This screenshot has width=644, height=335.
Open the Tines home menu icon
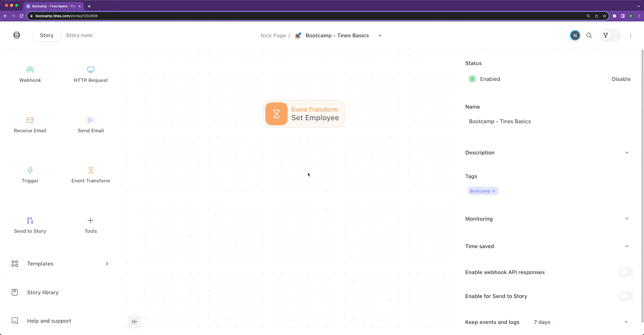click(x=17, y=35)
